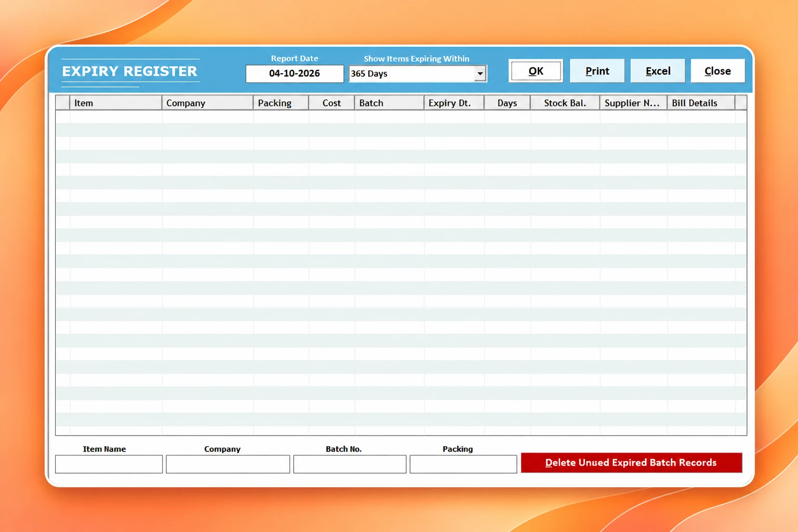The image size is (798, 532).
Task: Sort by the Expiry Dt. column header
Action: point(454,103)
